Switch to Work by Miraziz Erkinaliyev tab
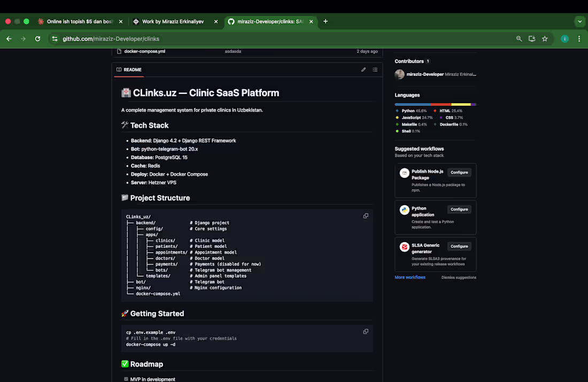588x382 pixels. 173,21
